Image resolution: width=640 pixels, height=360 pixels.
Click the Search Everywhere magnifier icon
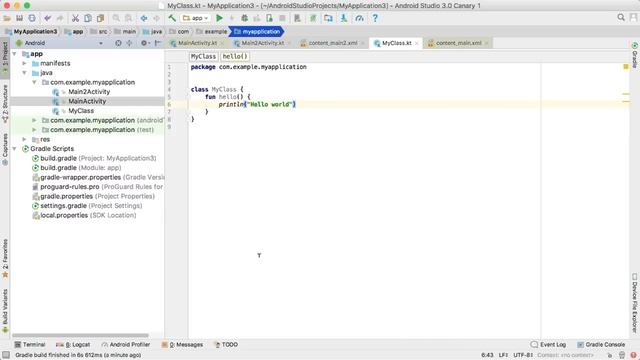pos(621,18)
